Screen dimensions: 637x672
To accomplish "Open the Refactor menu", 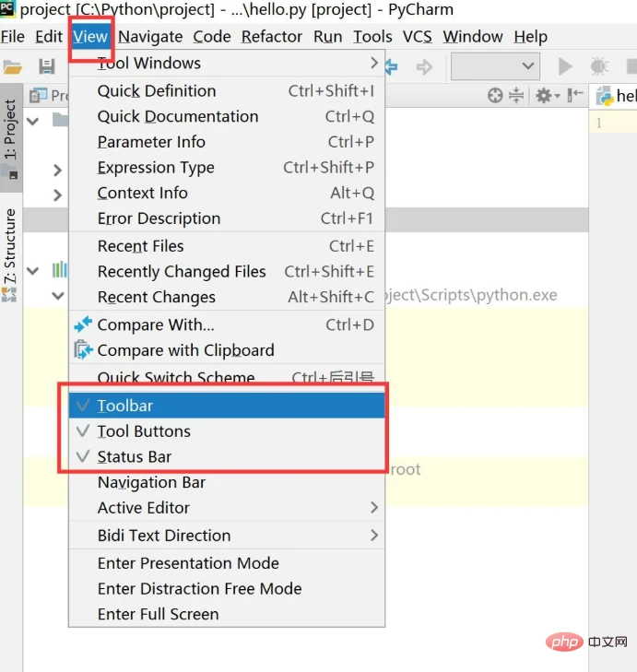I will 272,37.
